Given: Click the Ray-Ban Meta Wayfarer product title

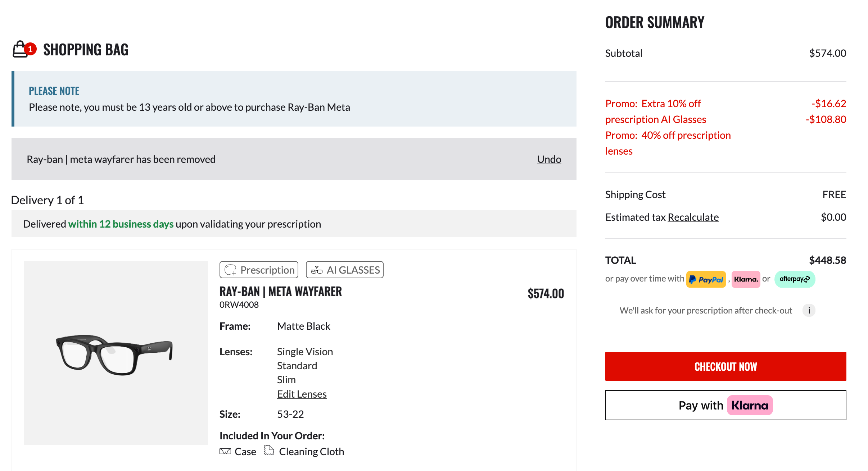Looking at the screenshot, I should tap(280, 291).
